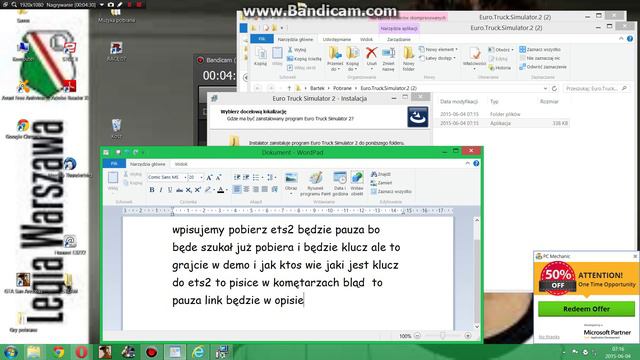Align text right in WordPad

256,189
